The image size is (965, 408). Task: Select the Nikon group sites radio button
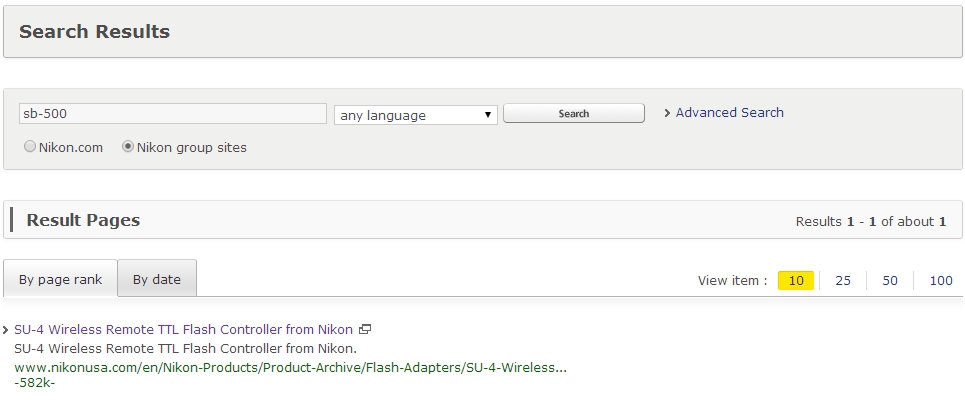tap(128, 147)
